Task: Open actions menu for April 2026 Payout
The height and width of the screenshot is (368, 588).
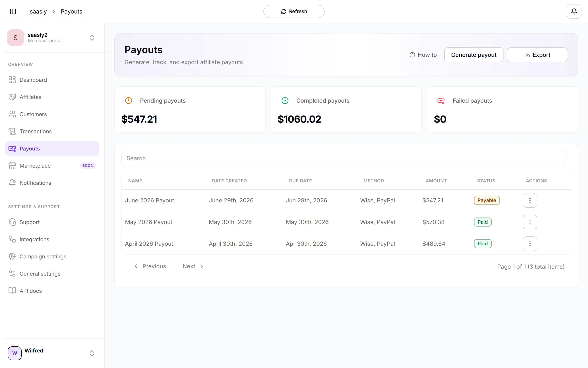Action: (x=530, y=244)
